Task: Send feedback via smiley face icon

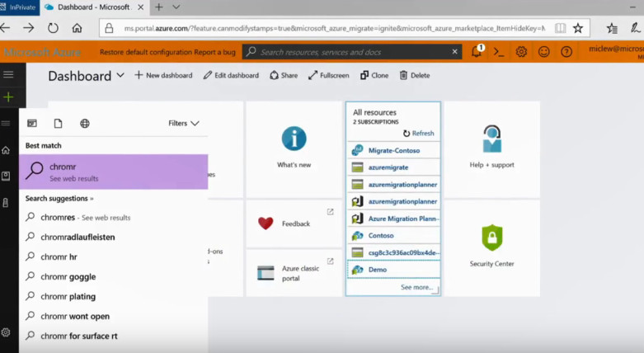Action: click(543, 52)
